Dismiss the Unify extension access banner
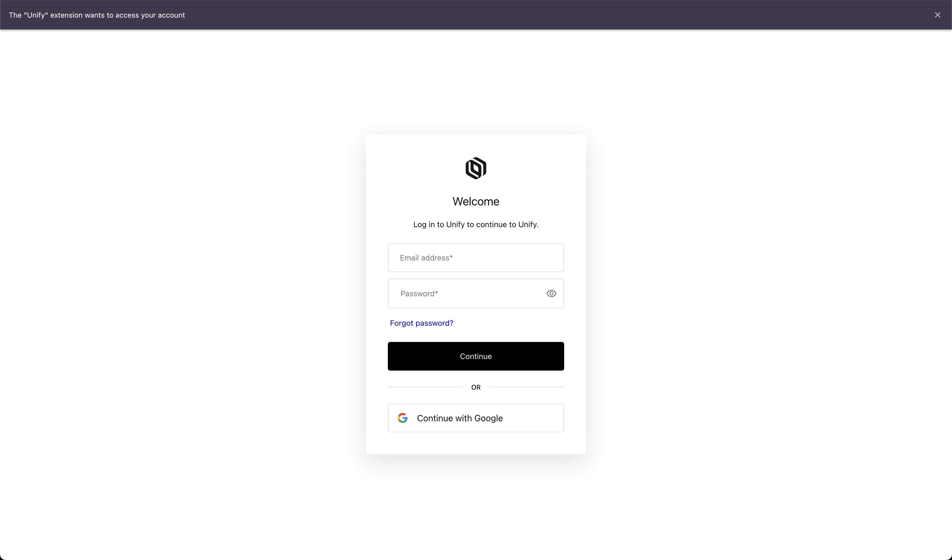 coord(937,15)
